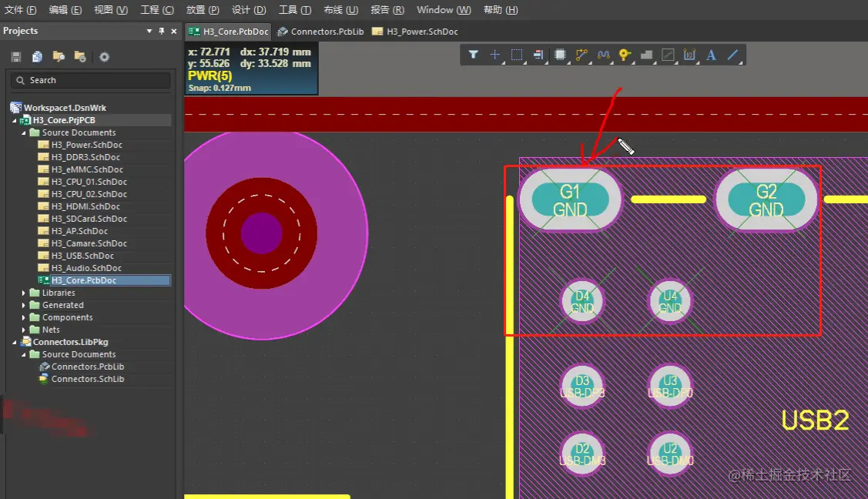Expand the Libraries folder

click(x=24, y=293)
